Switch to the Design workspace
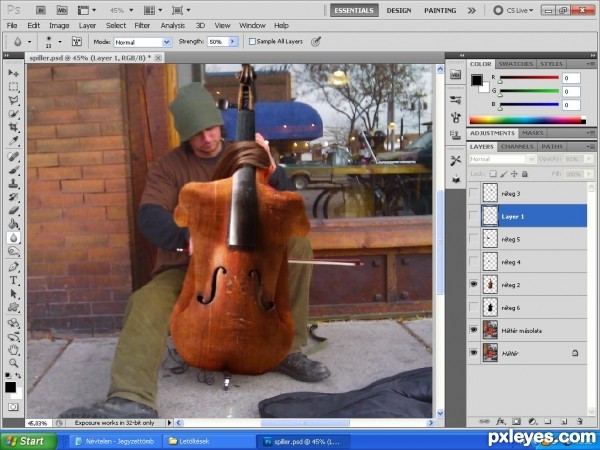600x450 pixels. (x=399, y=11)
